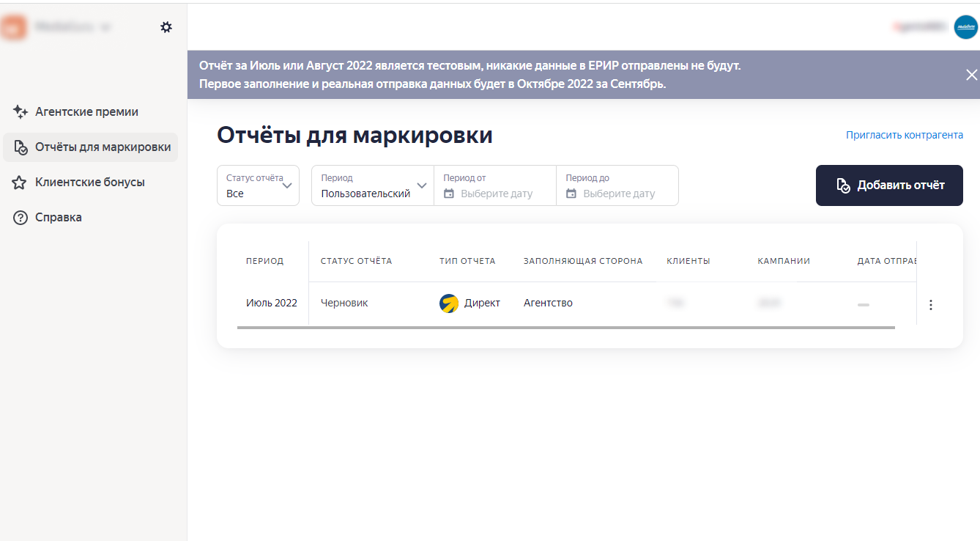Click the three-dot menu for July 2022 report

tap(930, 305)
